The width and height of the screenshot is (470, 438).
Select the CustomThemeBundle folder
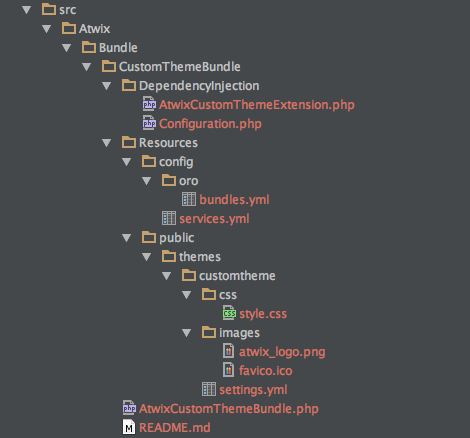(x=179, y=67)
